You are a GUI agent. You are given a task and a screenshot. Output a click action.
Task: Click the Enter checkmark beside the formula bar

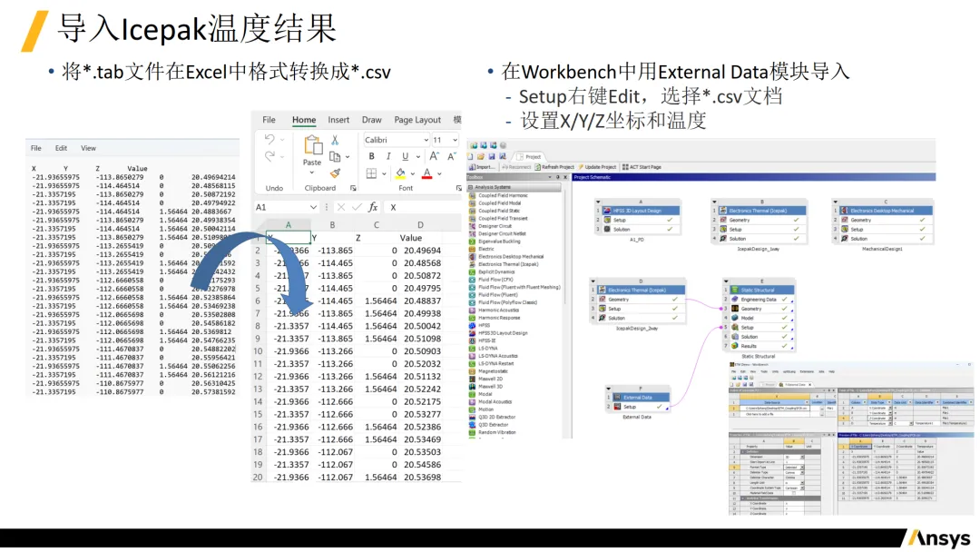[357, 207]
